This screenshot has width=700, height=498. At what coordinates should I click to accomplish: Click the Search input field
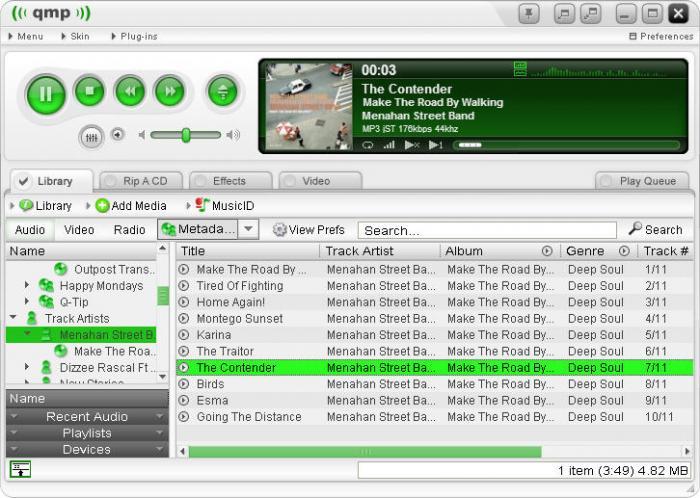click(x=487, y=230)
